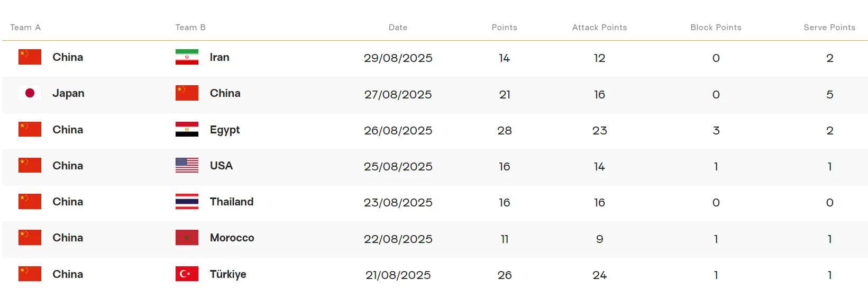The width and height of the screenshot is (868, 297).
Task: Open the Türkiye team link
Action: (x=228, y=274)
